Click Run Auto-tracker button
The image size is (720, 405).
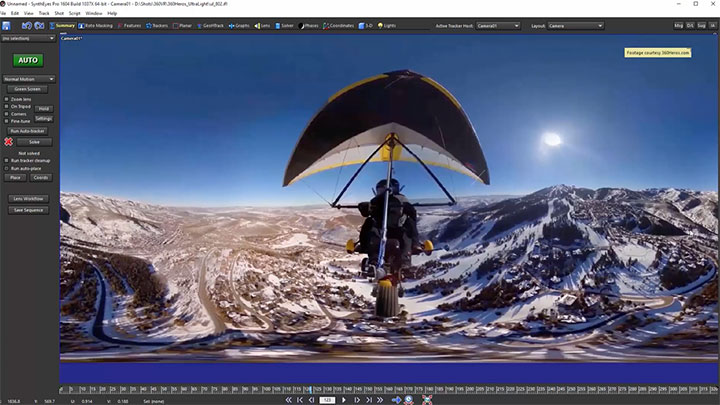28,131
